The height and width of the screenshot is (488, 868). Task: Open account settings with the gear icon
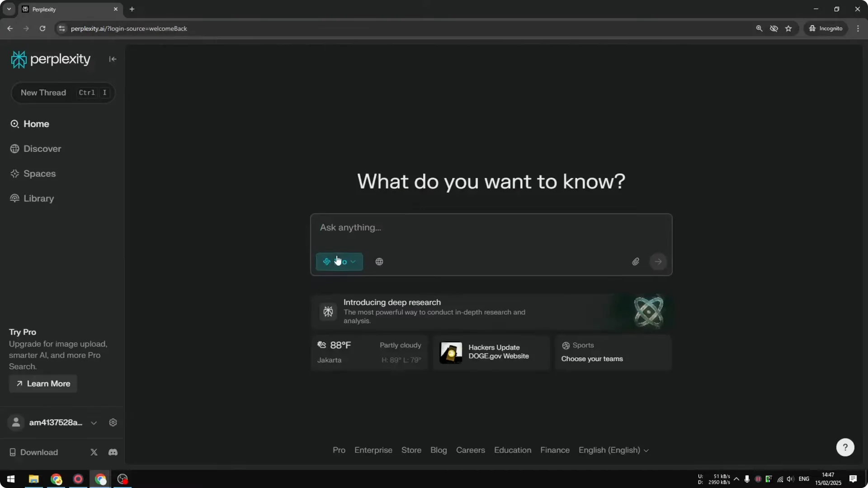pyautogui.click(x=113, y=422)
